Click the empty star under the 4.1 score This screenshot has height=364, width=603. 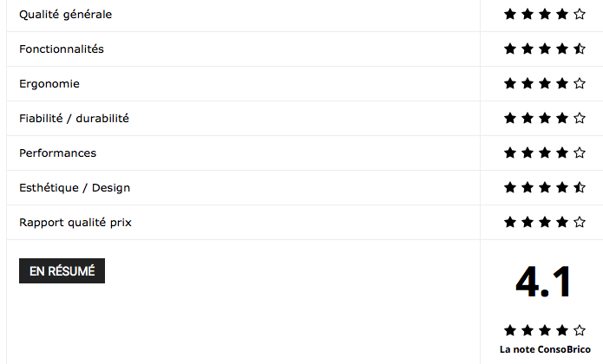coord(580,330)
